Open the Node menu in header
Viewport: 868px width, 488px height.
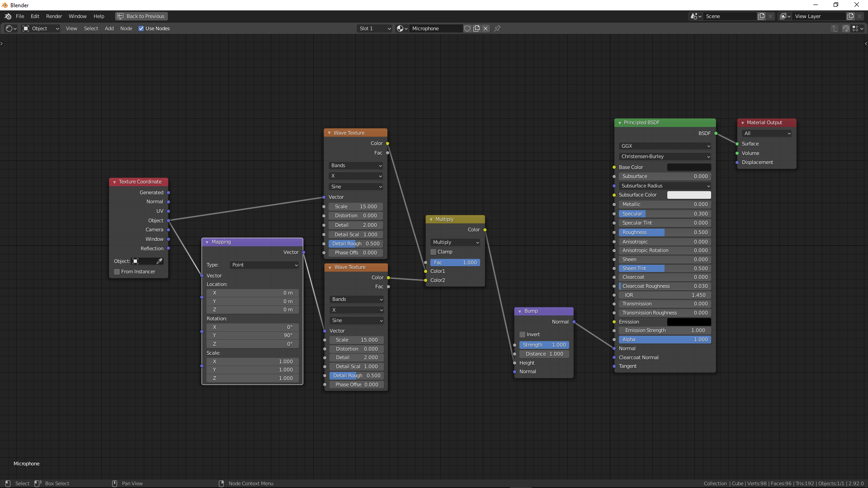coord(126,28)
